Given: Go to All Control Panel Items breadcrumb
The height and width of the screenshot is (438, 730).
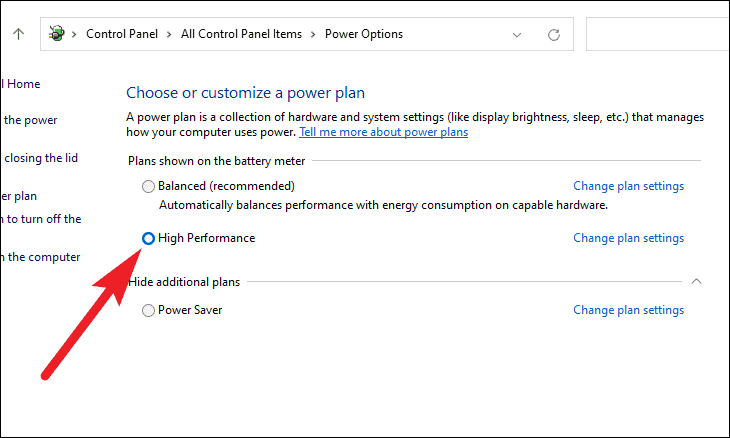Looking at the screenshot, I should (x=241, y=34).
